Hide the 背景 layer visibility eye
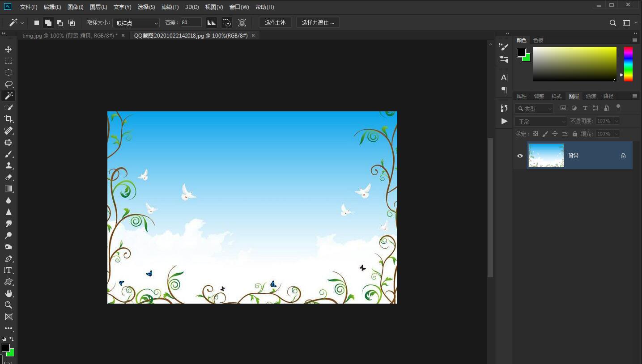 tap(520, 156)
